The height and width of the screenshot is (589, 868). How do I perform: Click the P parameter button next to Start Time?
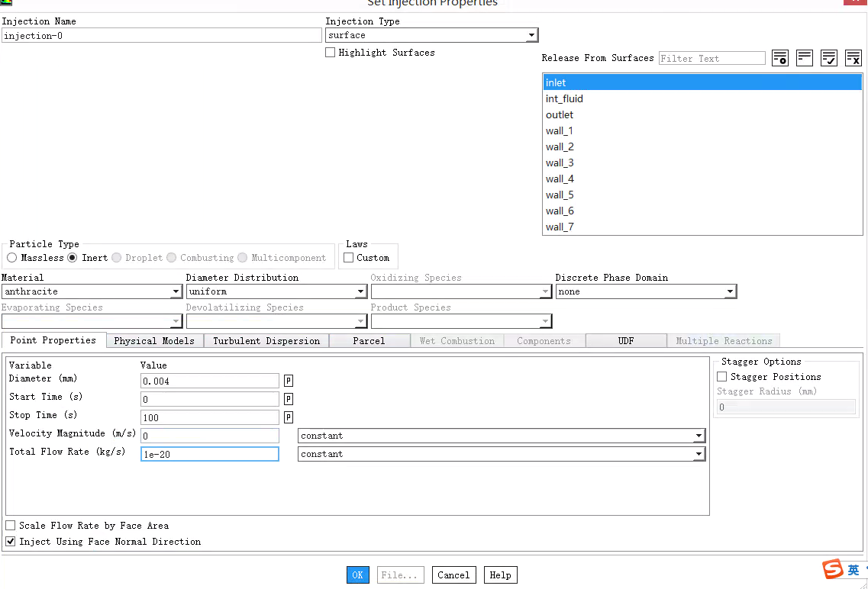pyautogui.click(x=289, y=399)
